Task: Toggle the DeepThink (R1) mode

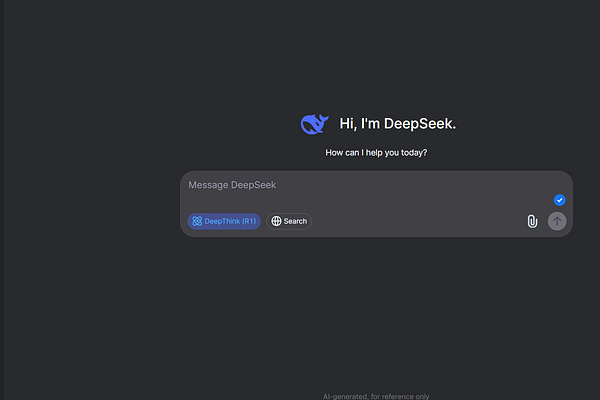Action: 224,221
